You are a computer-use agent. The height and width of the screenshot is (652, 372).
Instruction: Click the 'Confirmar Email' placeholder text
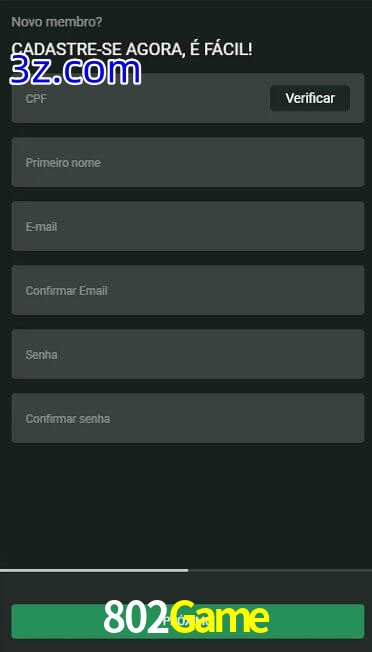pos(67,291)
